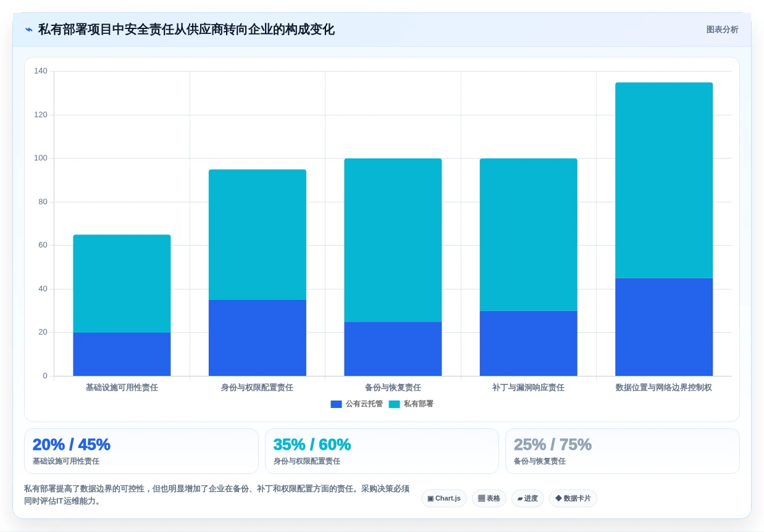Click the chart title 私有部署项目中安全责任 heading
764x532 pixels.
point(187,30)
